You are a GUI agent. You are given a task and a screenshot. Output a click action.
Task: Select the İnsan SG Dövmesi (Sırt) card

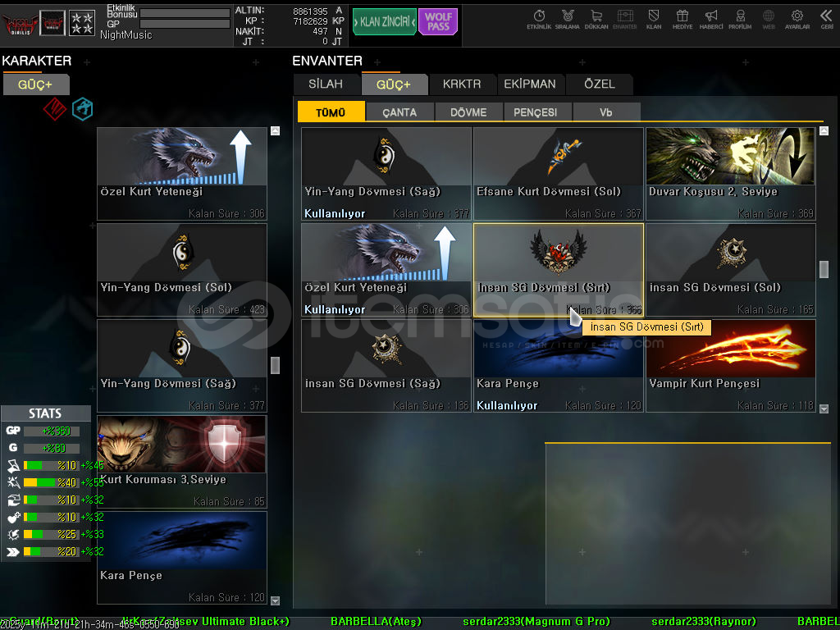tap(558, 269)
